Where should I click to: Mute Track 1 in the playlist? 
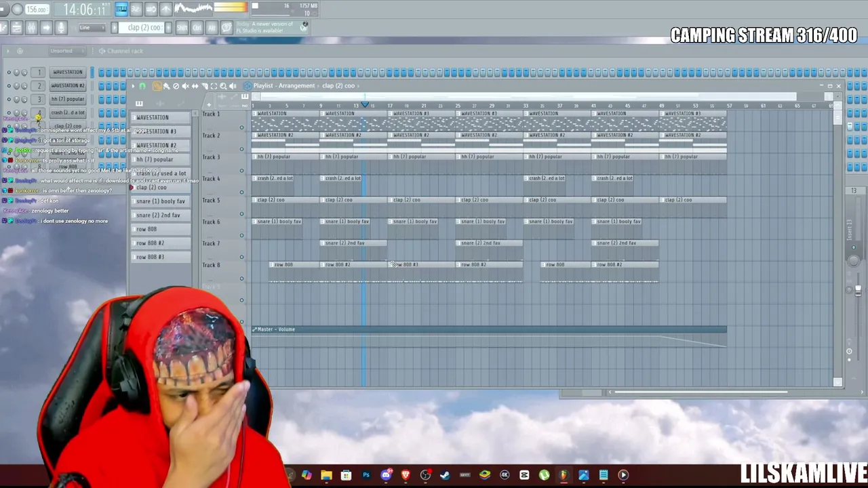[241, 127]
